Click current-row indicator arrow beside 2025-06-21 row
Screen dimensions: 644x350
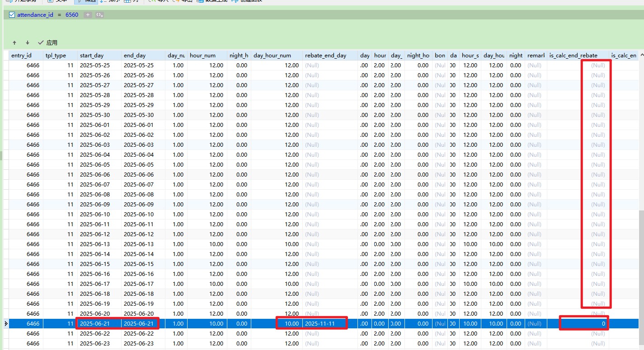tap(6, 323)
